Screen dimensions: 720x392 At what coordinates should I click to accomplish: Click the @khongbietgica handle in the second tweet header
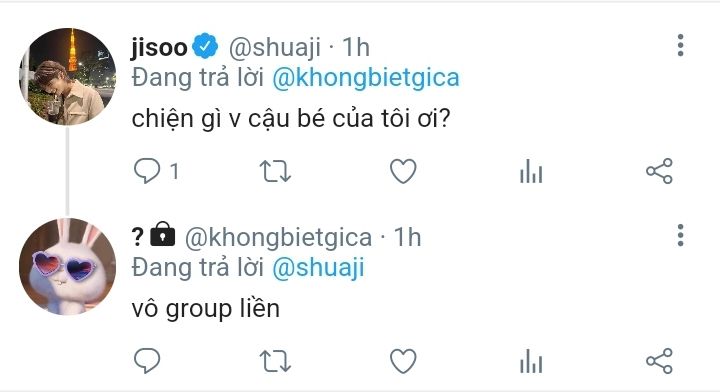click(278, 237)
